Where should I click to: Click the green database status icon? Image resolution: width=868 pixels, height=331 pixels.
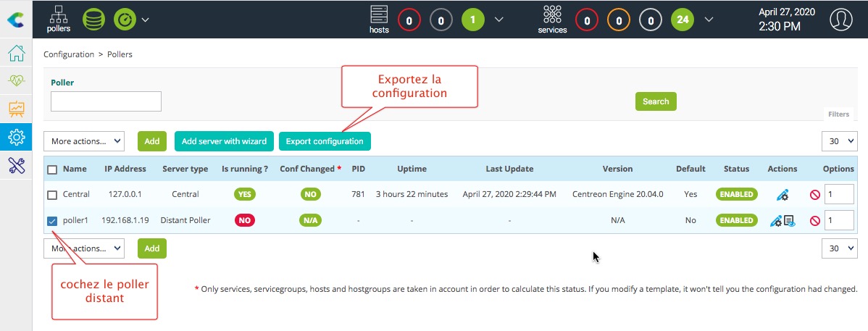(x=92, y=20)
